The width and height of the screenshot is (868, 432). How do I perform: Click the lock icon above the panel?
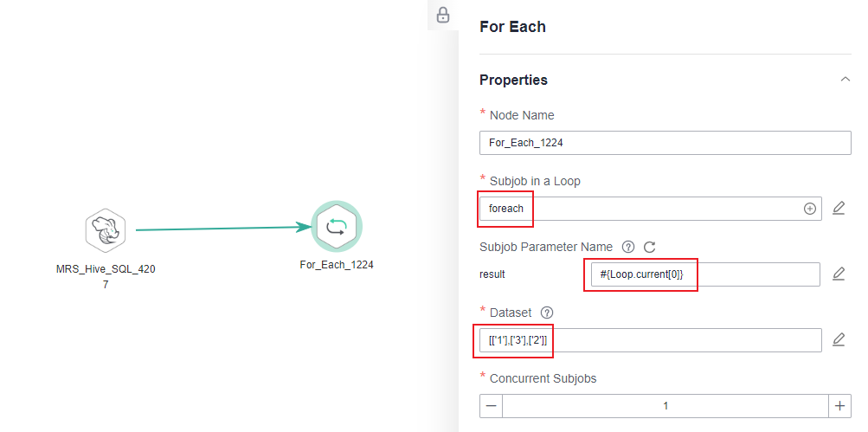pos(443,16)
